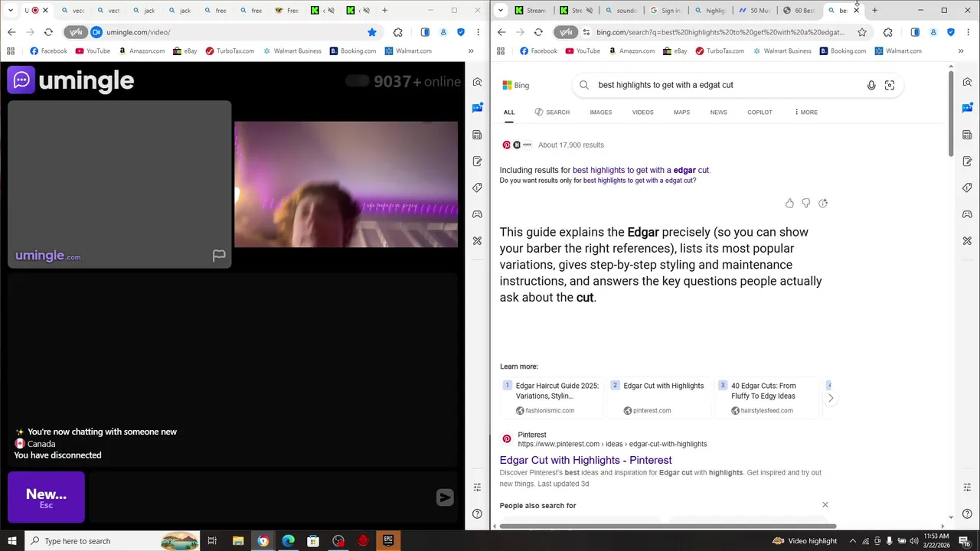The image size is (980, 551).
Task: Switch to Bing COPILOT tab
Action: pos(759,112)
